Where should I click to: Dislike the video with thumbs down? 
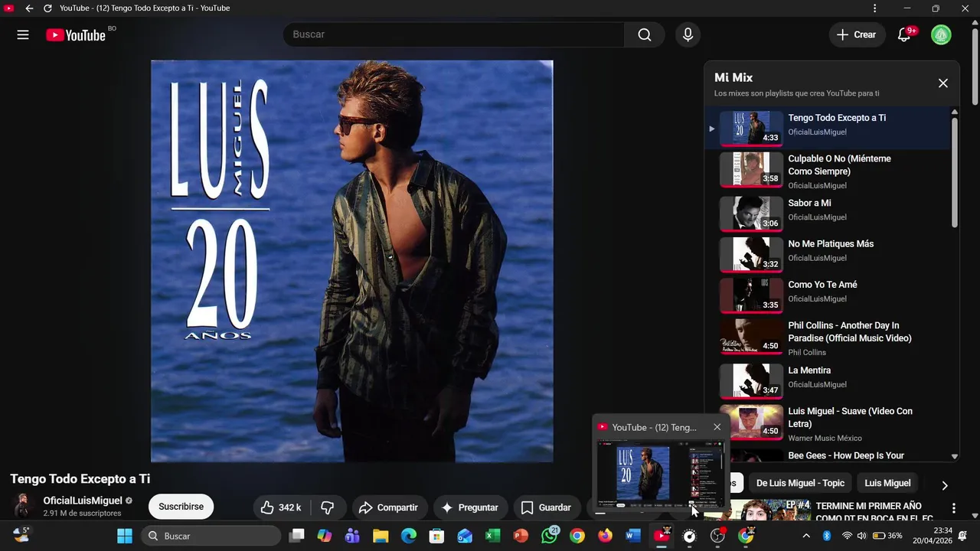(x=327, y=507)
